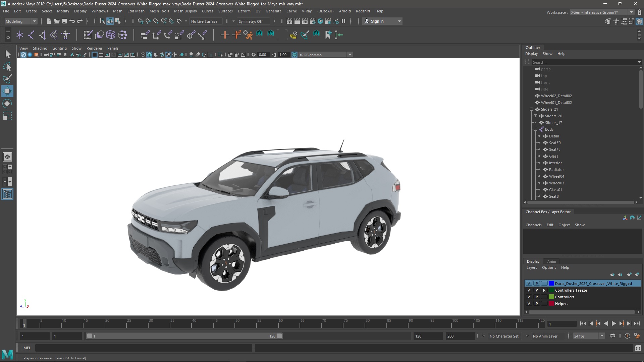Toggle playback P of Helpers layer
The image size is (644, 362).
pos(537,304)
